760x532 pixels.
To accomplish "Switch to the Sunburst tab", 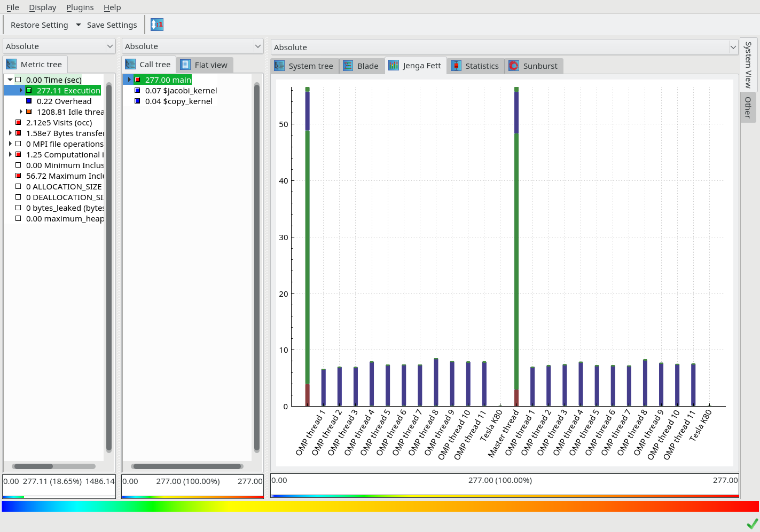I will pyautogui.click(x=533, y=66).
